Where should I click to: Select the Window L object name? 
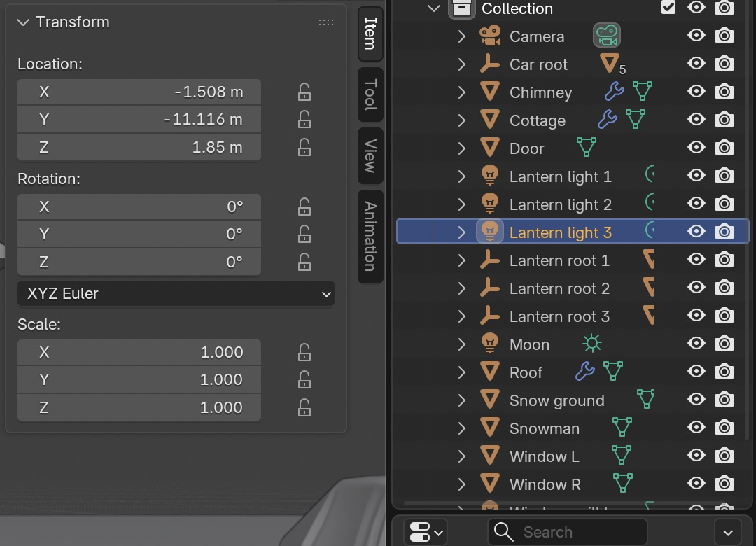pyautogui.click(x=545, y=456)
